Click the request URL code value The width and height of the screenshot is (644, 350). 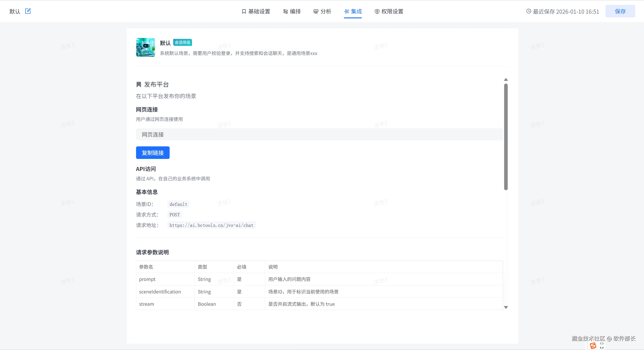(x=211, y=226)
